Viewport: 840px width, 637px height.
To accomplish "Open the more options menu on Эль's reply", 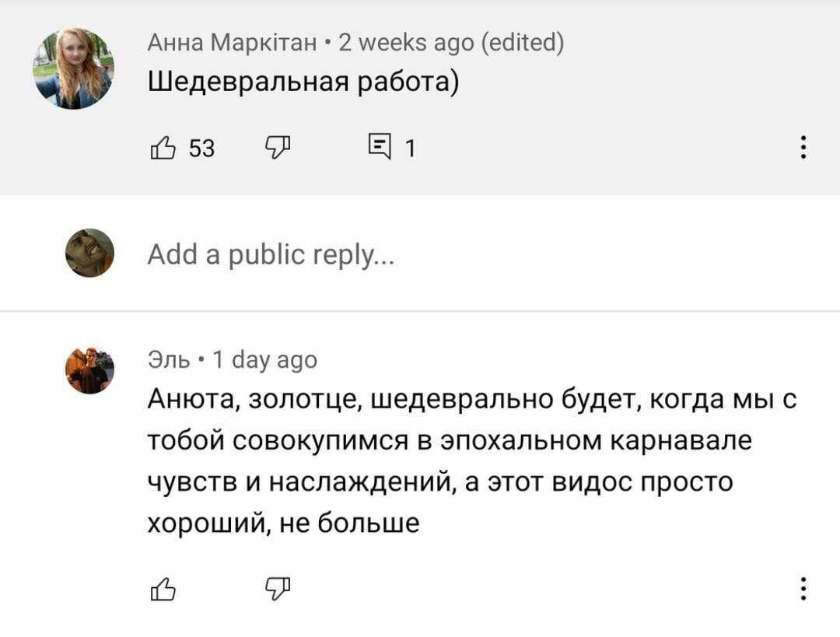I will click(803, 589).
